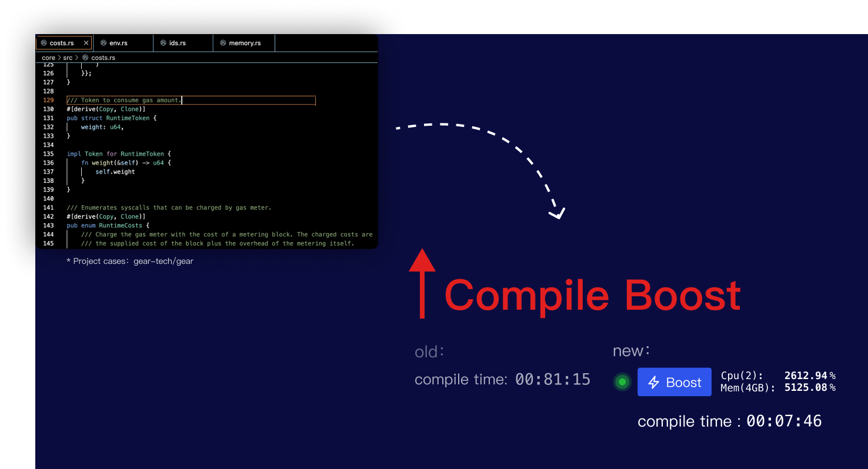This screenshot has width=868, height=469.
Task: Click the CPU value 2612.94 %
Action: click(810, 376)
